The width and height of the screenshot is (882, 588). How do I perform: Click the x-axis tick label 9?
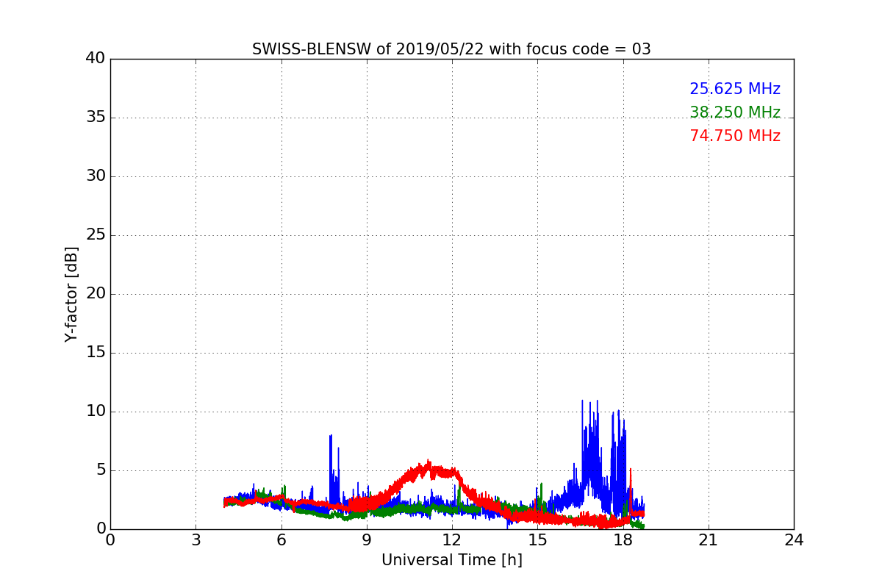[x=367, y=539]
